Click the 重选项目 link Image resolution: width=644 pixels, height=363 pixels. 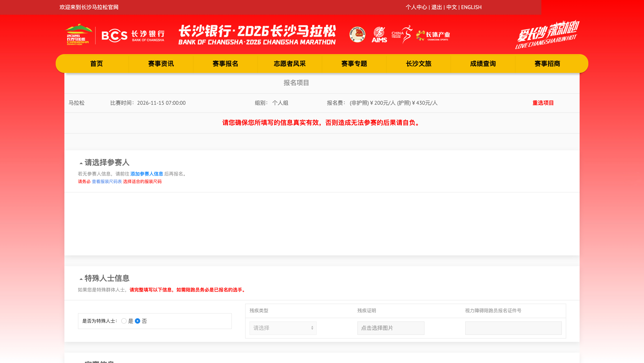coord(543,103)
